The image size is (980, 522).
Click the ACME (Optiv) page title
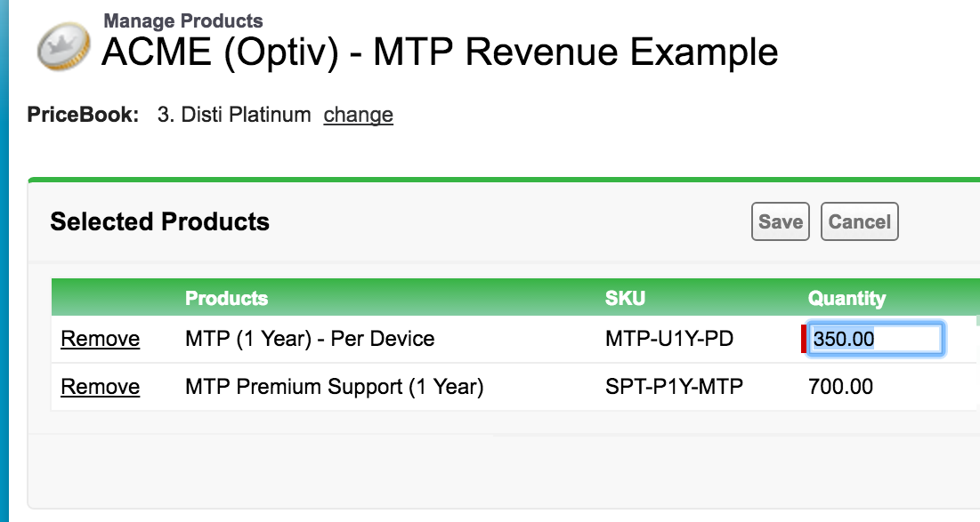pyautogui.click(x=440, y=52)
